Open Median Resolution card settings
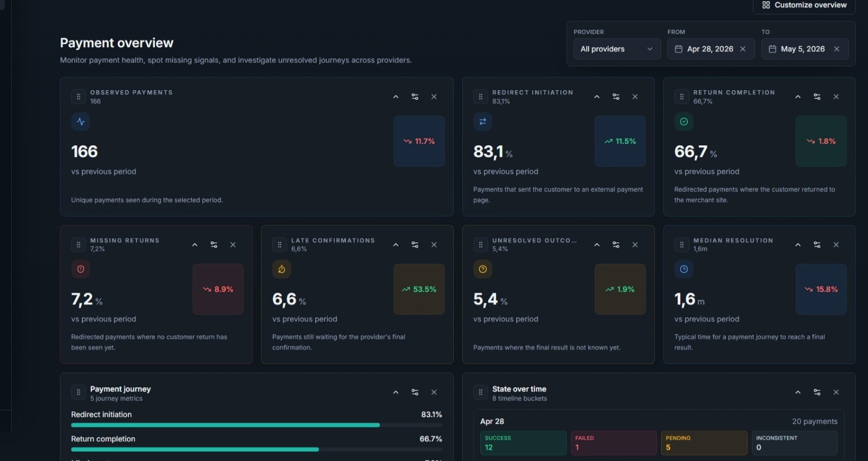The height and width of the screenshot is (461, 868). [x=817, y=245]
